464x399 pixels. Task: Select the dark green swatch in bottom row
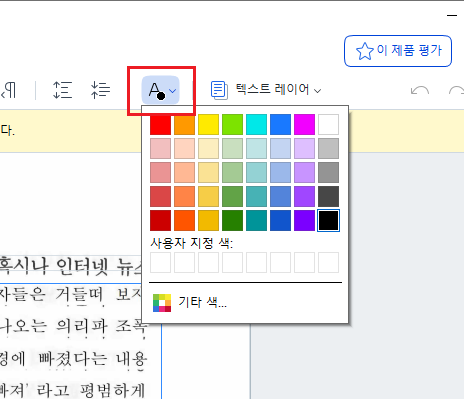(232, 220)
